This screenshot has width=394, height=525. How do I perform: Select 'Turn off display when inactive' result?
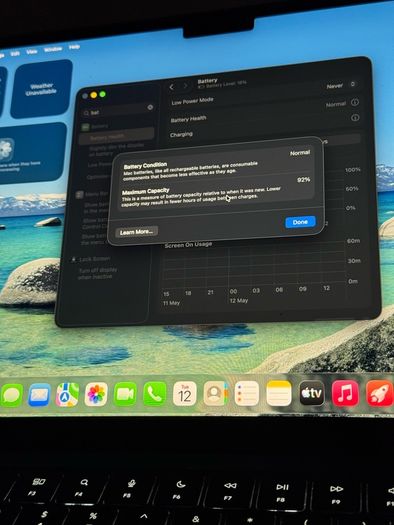98,273
